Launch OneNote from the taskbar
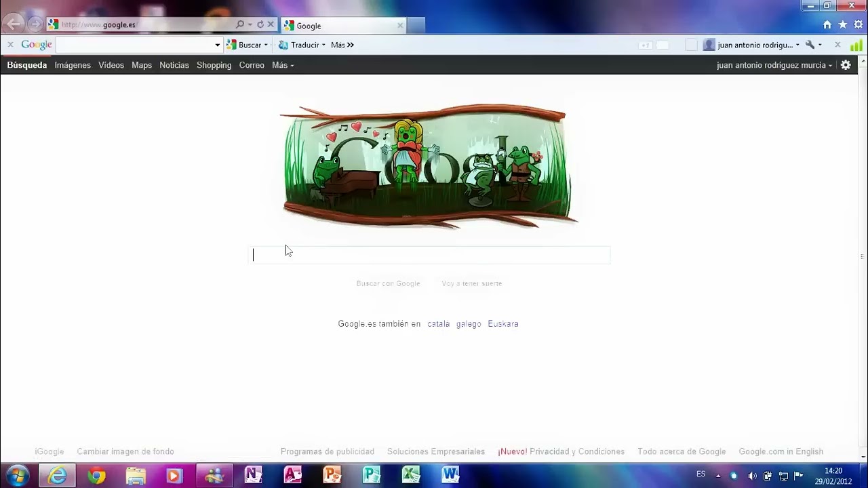868x488 pixels. click(x=254, y=476)
